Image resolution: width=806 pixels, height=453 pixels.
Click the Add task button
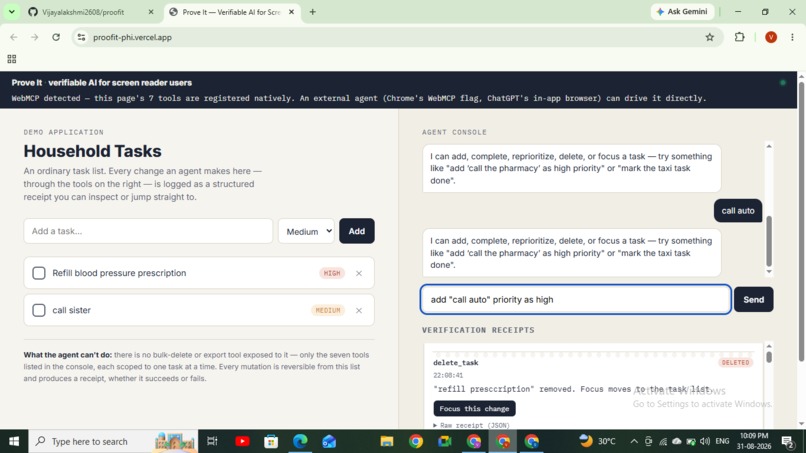tap(357, 231)
